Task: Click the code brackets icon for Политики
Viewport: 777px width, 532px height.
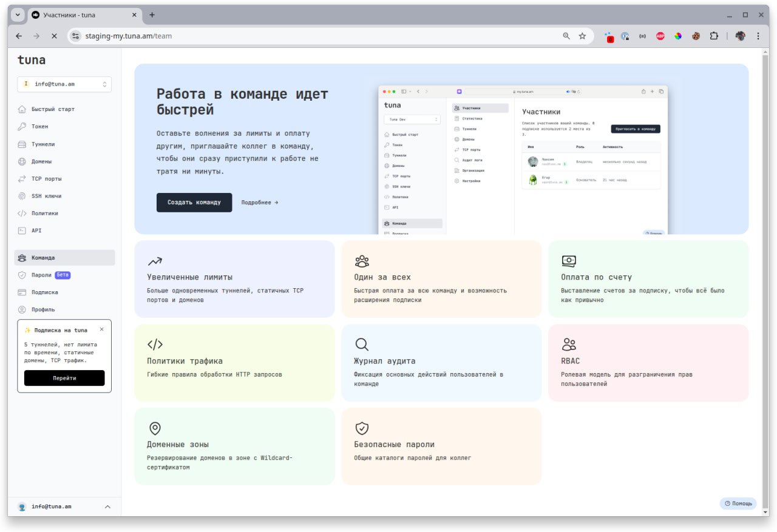Action: 22,214
